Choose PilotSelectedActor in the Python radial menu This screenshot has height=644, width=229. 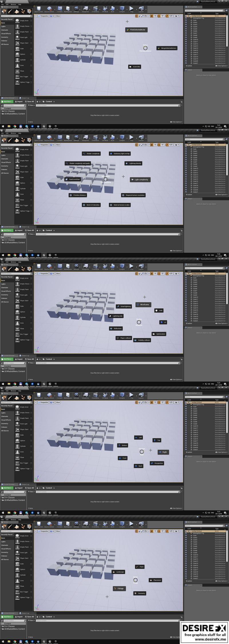[x=136, y=30]
